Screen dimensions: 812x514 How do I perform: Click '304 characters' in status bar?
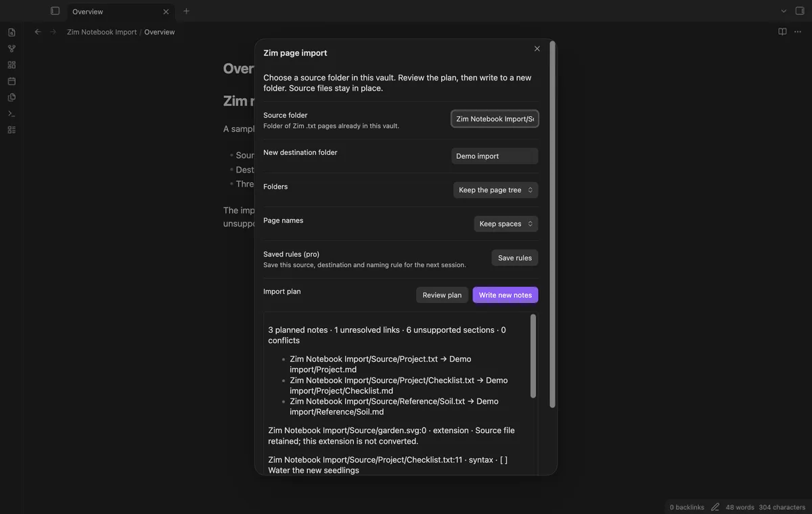click(x=782, y=507)
